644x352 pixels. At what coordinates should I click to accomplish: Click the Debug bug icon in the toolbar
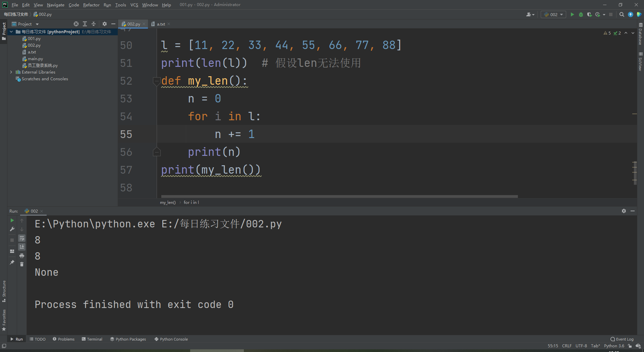(x=581, y=14)
